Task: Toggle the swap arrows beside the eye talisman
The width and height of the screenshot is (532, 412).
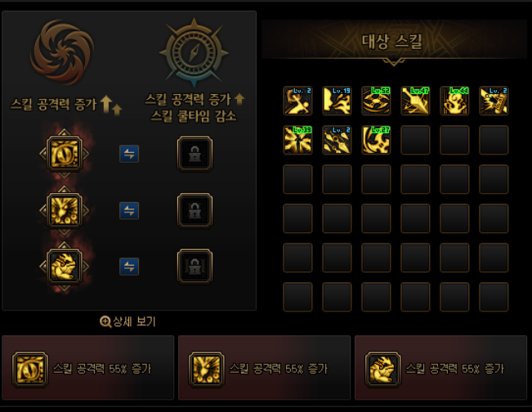Action: (x=129, y=154)
